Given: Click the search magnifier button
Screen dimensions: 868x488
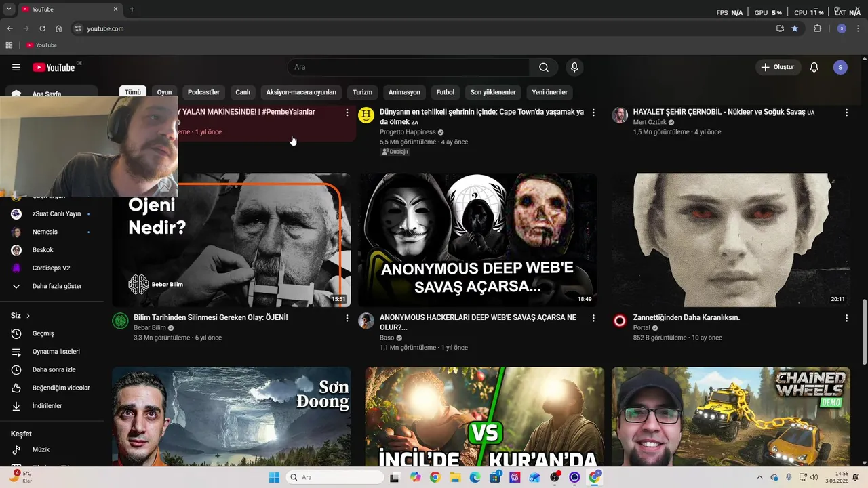Looking at the screenshot, I should pyautogui.click(x=544, y=67).
